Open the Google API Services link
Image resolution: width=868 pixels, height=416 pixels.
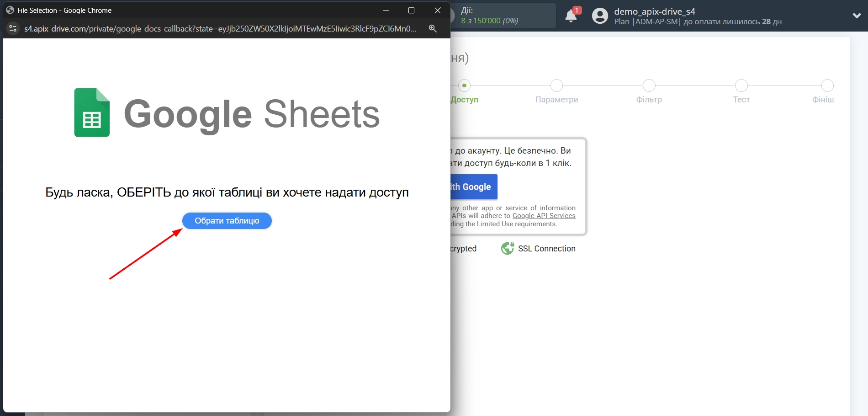click(x=544, y=216)
